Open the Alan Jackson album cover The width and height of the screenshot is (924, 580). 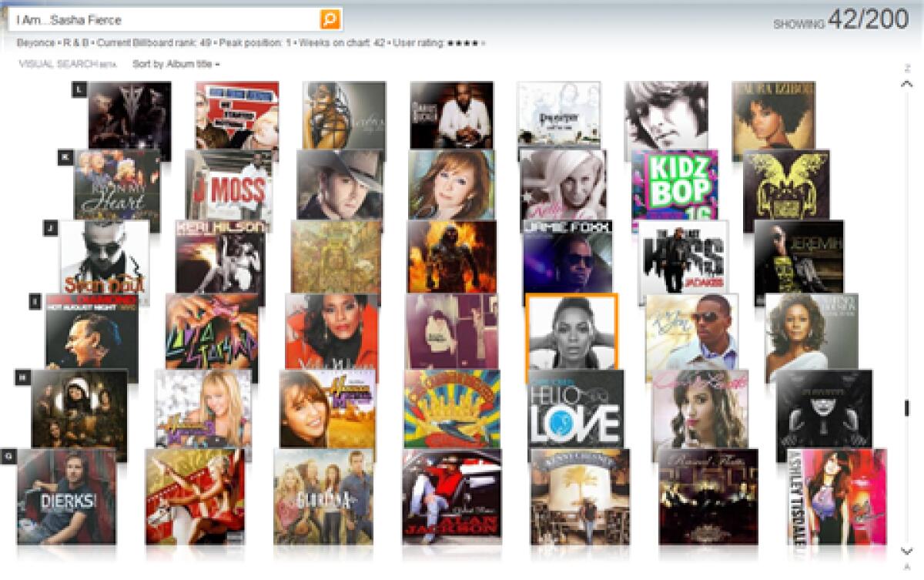click(451, 497)
